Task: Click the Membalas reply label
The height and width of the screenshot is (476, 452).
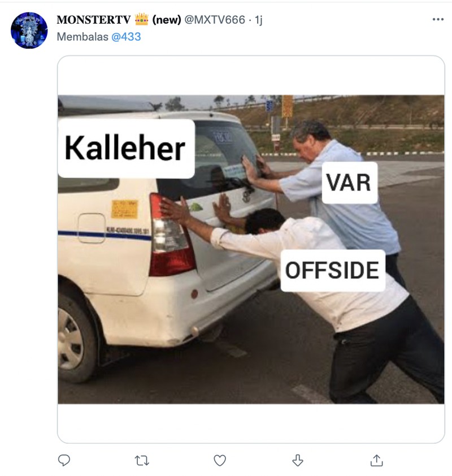Action: pyautogui.click(x=82, y=37)
